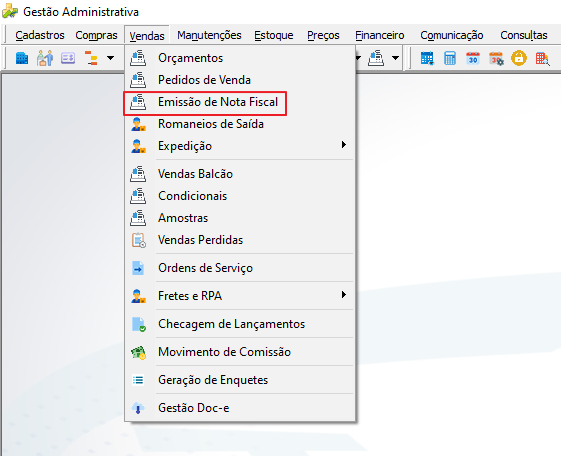Click the blue calendar grid toolbar icon

point(427,58)
